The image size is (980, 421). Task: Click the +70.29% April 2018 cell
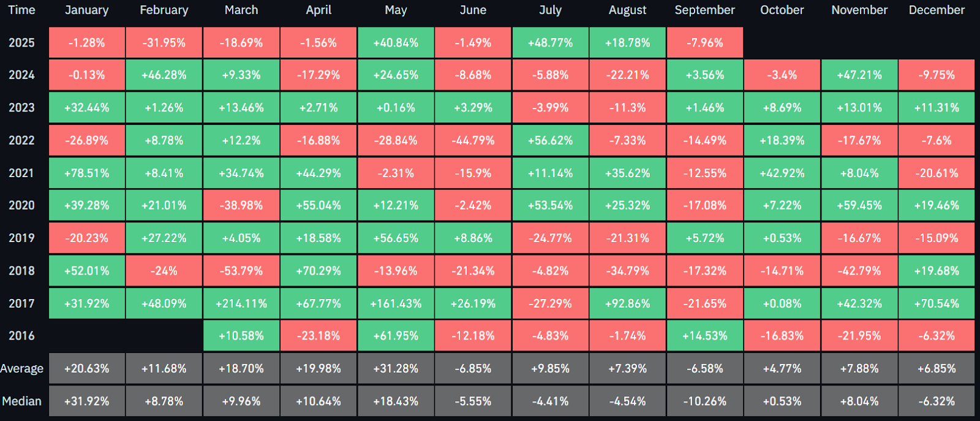coord(318,271)
